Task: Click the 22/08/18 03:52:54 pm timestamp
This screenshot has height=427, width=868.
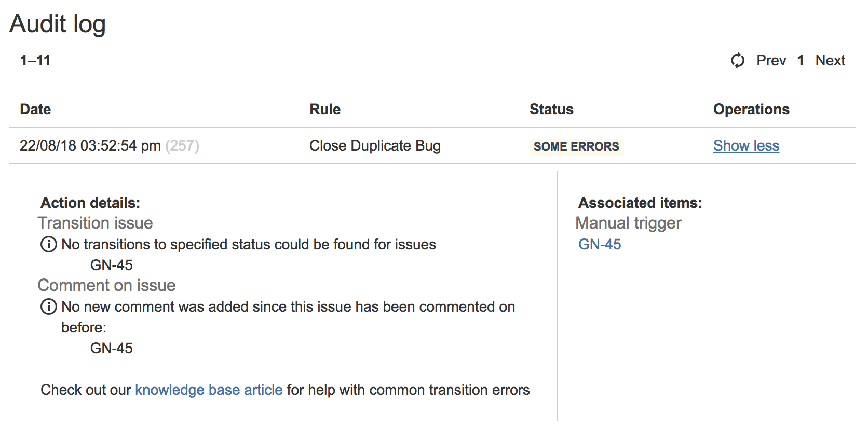Action: [90, 146]
